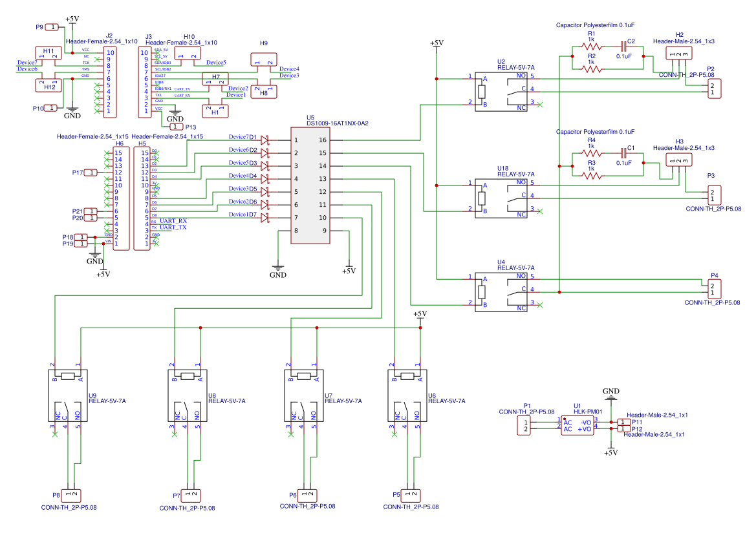Select relay U4 symbol

click(x=501, y=292)
